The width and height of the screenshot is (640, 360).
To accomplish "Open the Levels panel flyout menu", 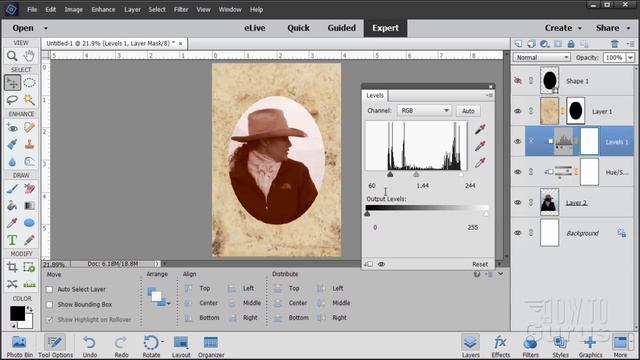I will 489,96.
